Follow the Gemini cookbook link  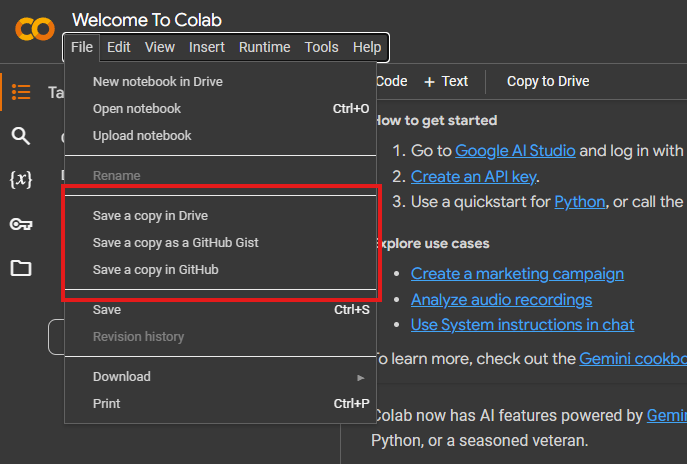(x=633, y=359)
